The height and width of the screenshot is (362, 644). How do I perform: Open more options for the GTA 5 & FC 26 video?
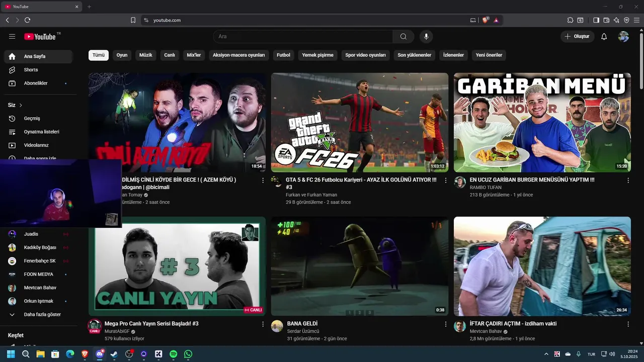445,180
